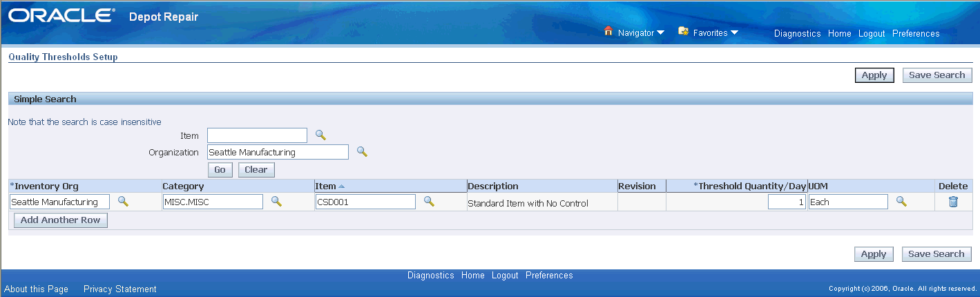Screen dimensions: 980x297
Task: Focus the Threshold Quantity/Day field
Action: point(787,202)
